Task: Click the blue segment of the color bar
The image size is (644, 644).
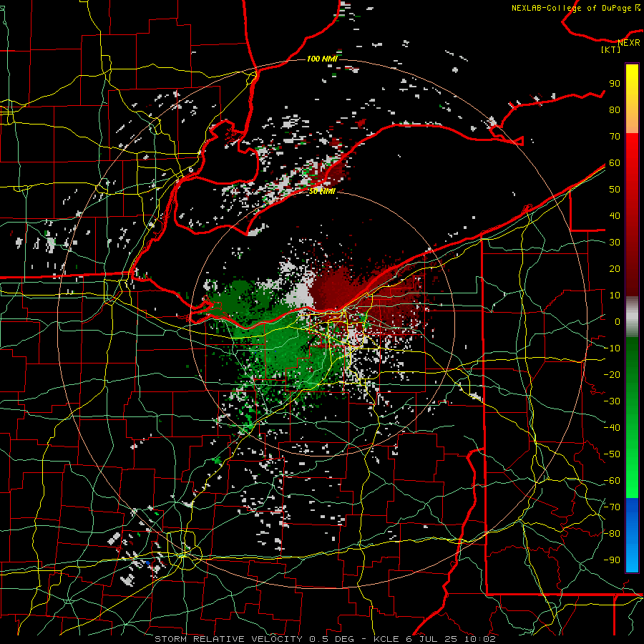Action: point(632,535)
